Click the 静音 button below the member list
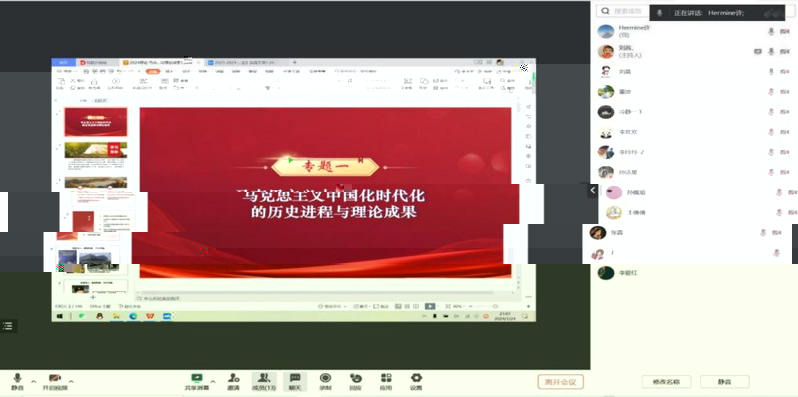798x397 pixels. 725,382
